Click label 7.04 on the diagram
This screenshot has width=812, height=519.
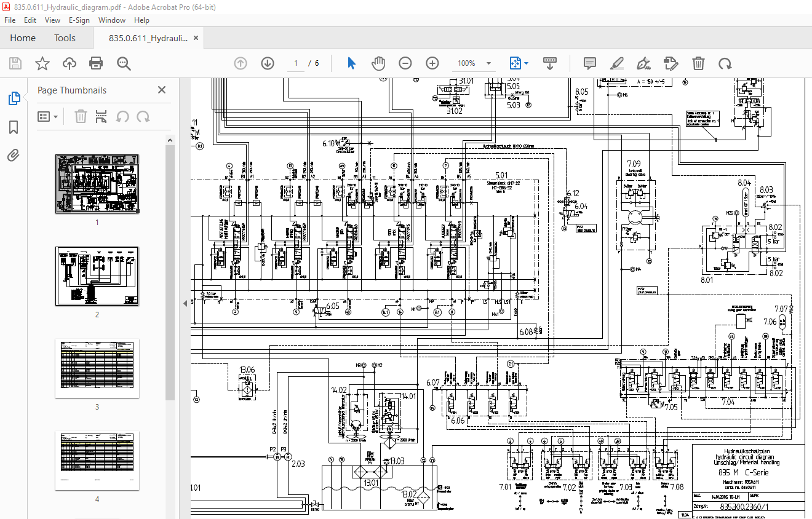pos(728,402)
